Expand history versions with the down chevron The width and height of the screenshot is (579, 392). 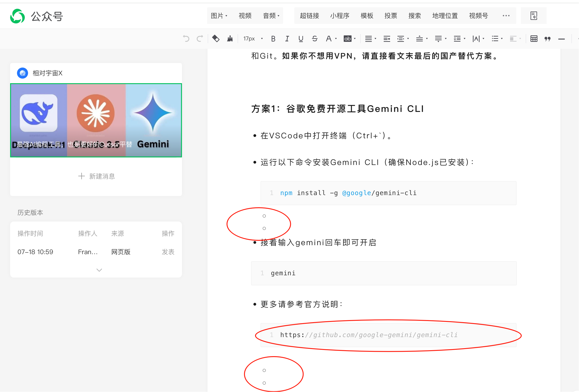[99, 270]
